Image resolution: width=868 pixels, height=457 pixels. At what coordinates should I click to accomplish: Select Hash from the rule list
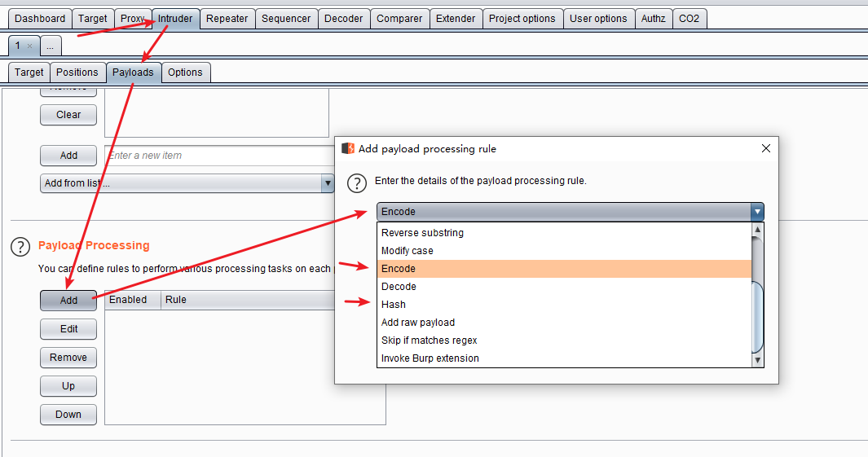[x=394, y=305]
